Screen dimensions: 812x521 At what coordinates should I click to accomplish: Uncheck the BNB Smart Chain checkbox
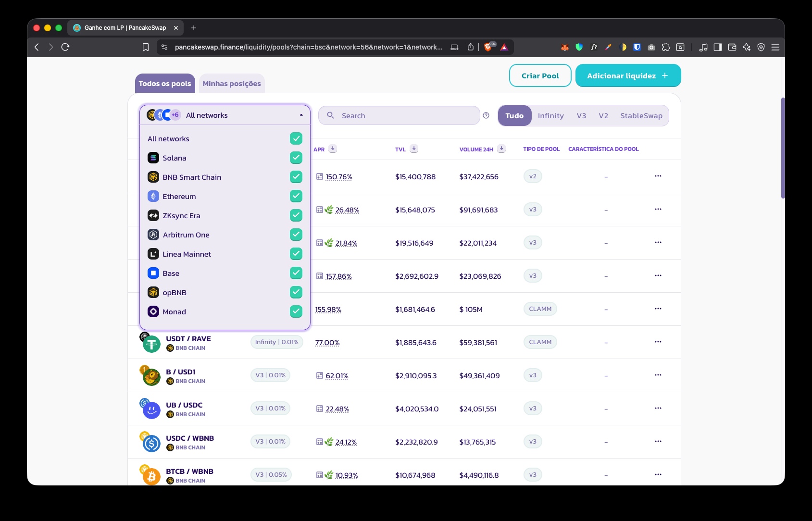(x=296, y=177)
